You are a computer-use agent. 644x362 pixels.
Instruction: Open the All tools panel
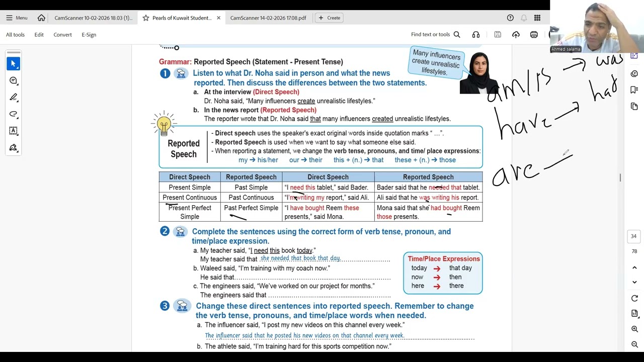[15, 35]
